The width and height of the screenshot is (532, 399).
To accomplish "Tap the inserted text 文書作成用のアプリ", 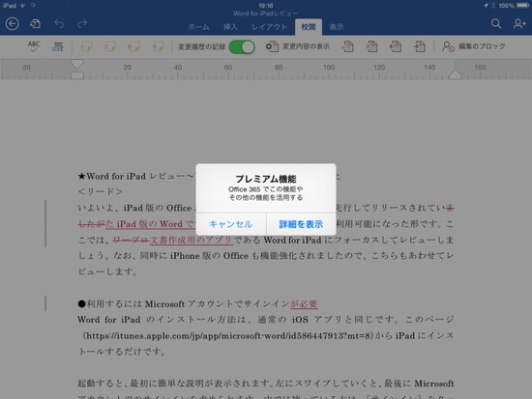I will pos(191,240).
